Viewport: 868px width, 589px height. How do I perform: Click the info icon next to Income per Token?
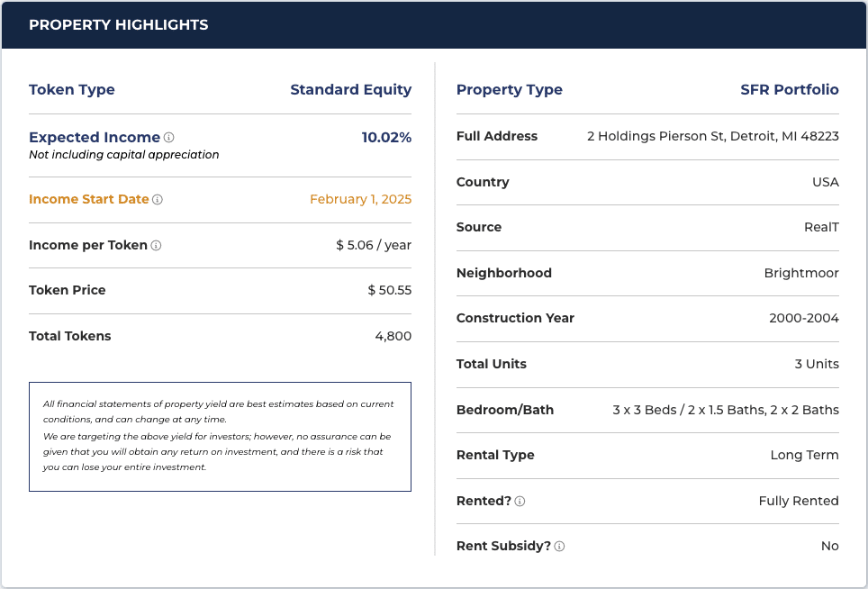[x=156, y=245]
